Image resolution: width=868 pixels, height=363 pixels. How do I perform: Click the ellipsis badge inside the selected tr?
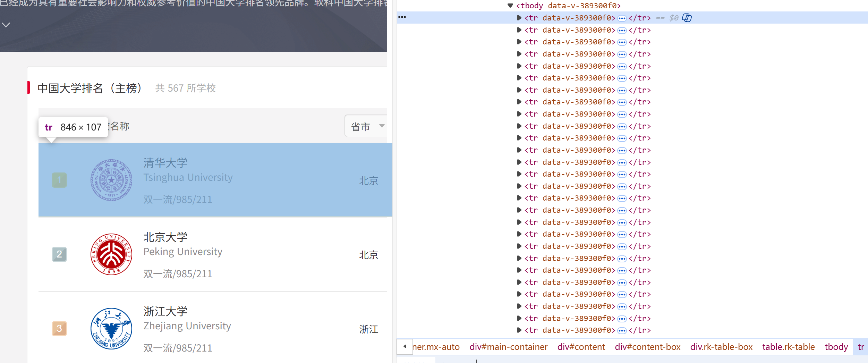(x=622, y=18)
